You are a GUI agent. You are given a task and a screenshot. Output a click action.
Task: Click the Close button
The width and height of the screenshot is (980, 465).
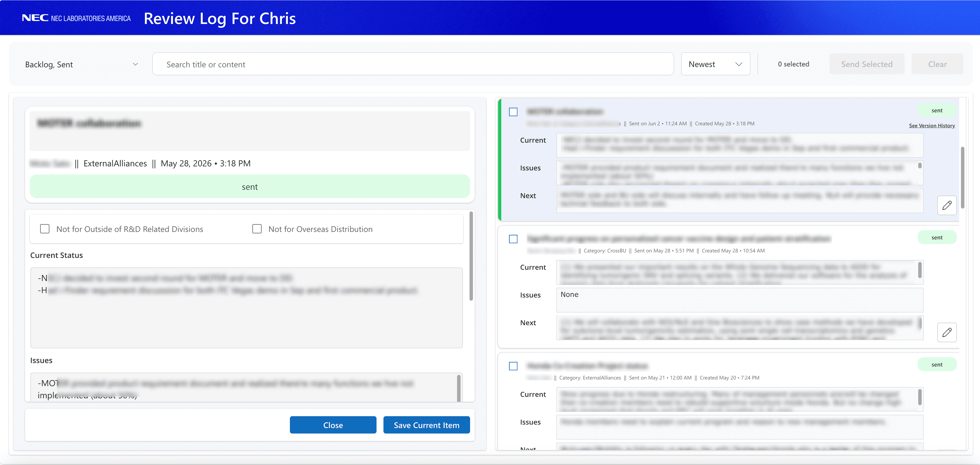click(333, 425)
